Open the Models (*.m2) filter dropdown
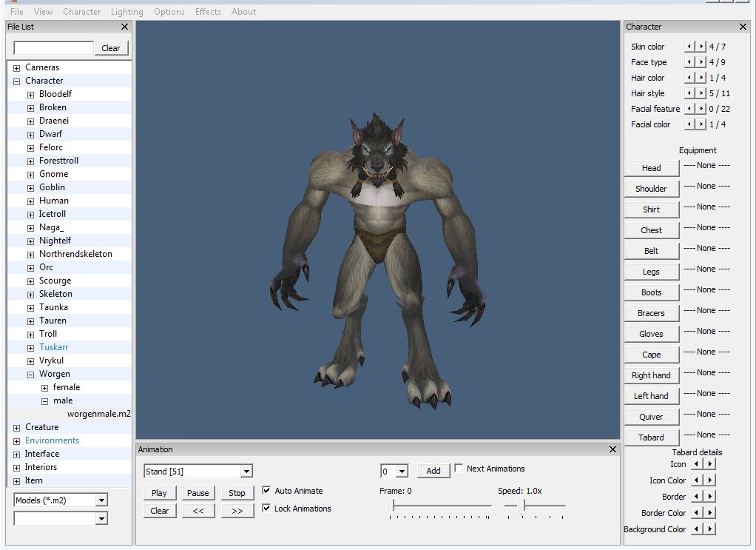 pyautogui.click(x=101, y=500)
